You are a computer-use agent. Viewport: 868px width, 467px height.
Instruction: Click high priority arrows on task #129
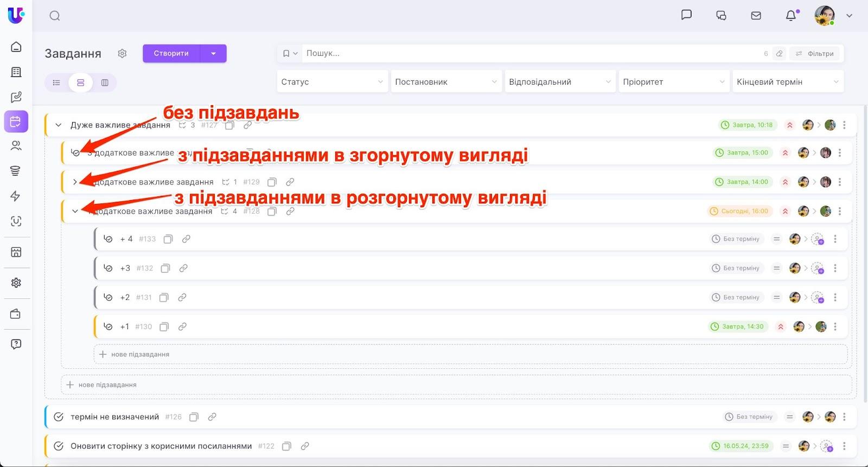785,182
